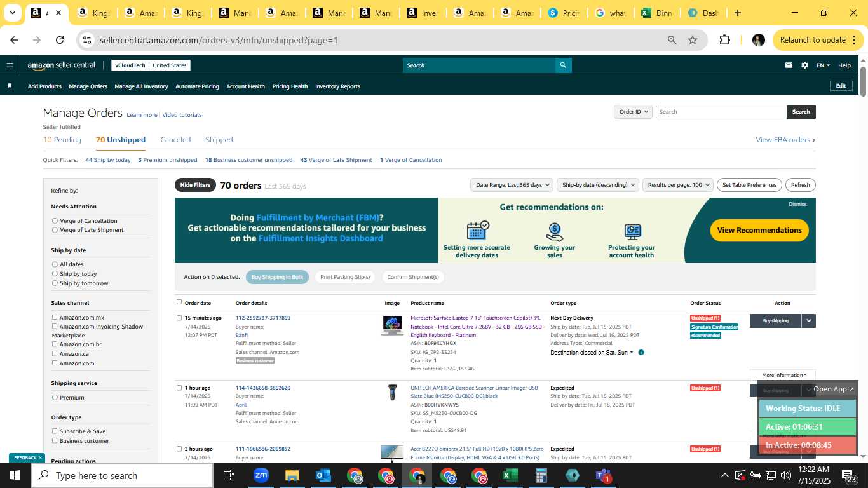The image size is (868, 488).
Task: Check the Subscribe & Save order type
Action: point(55,431)
